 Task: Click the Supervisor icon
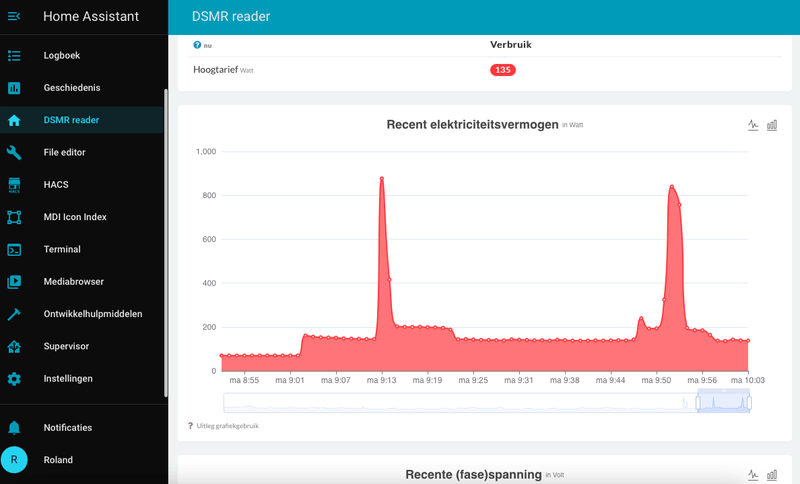pos(14,346)
